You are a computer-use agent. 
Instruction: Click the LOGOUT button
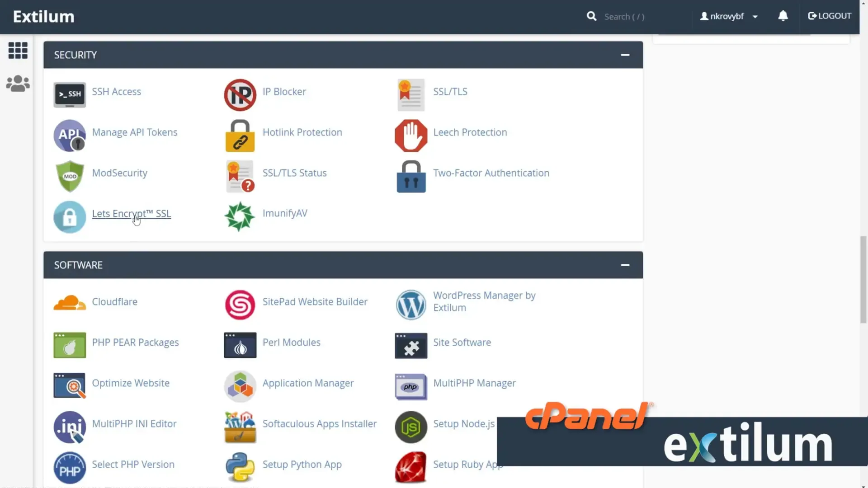pyautogui.click(x=829, y=16)
